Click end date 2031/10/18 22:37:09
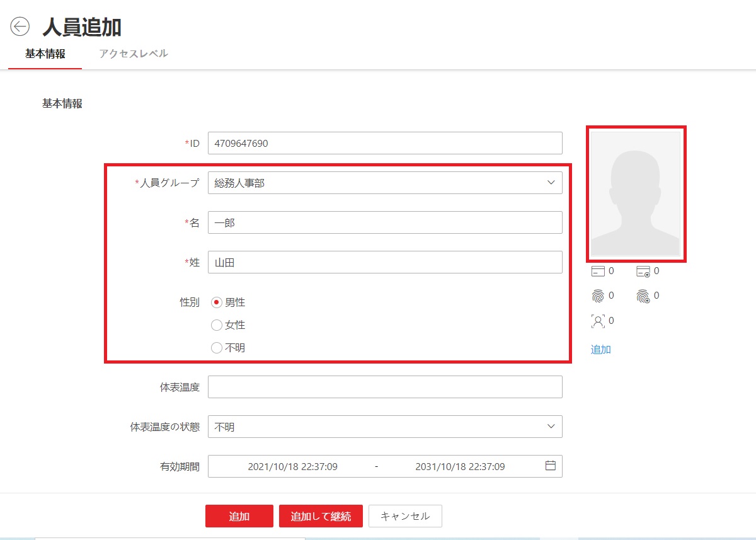756x540 pixels. 460,467
